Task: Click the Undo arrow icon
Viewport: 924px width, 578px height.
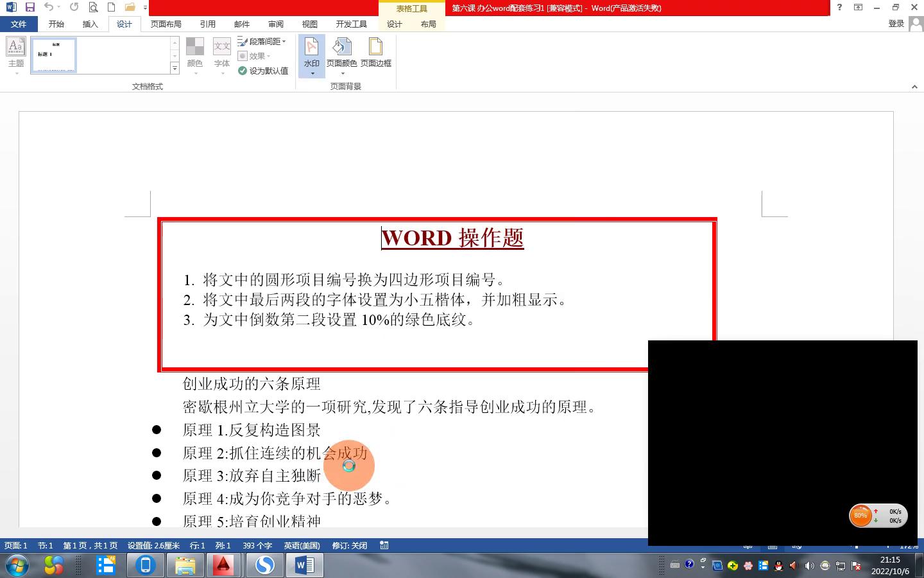Action: pos(49,8)
